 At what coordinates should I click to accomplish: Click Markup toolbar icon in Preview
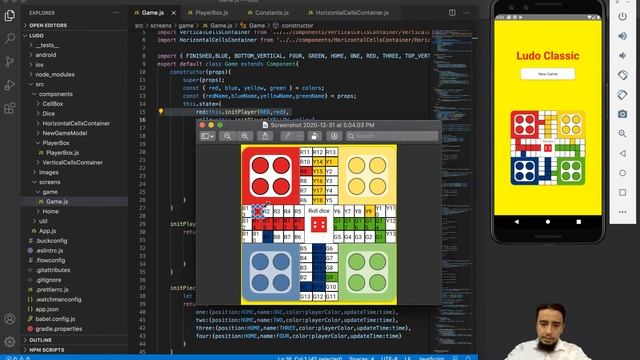pyautogui.click(x=334, y=136)
